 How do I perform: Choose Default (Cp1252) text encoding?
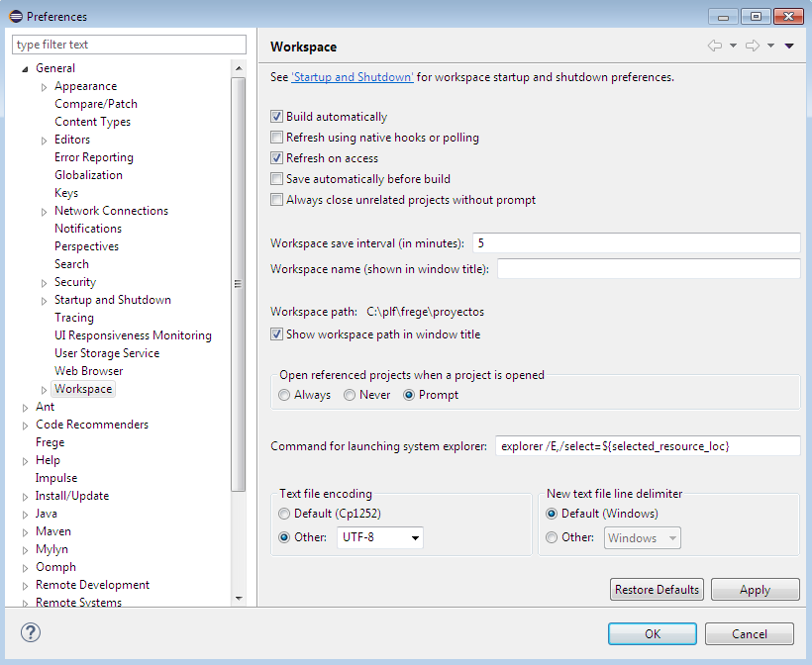tap(285, 514)
